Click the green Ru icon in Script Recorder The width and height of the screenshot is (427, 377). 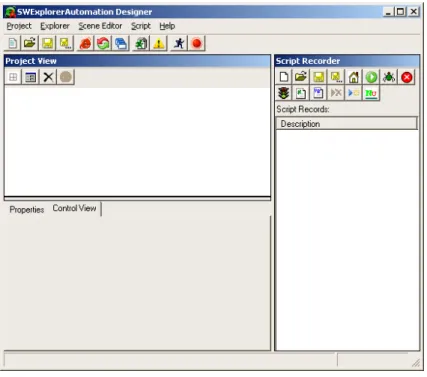click(x=371, y=93)
